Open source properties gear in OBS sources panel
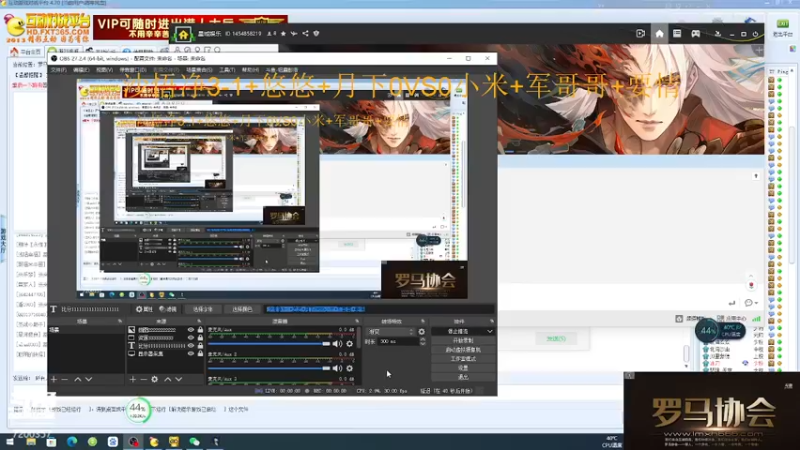The height and width of the screenshot is (450, 800). click(155, 379)
